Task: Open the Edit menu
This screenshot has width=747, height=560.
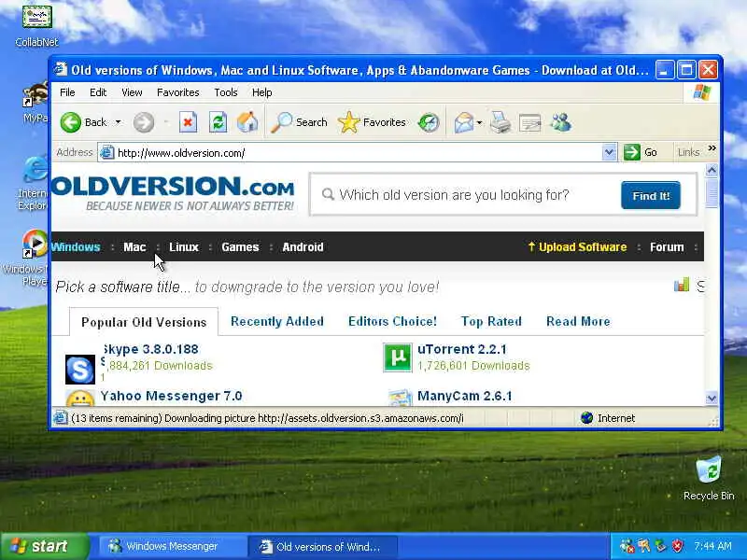Action: (98, 92)
